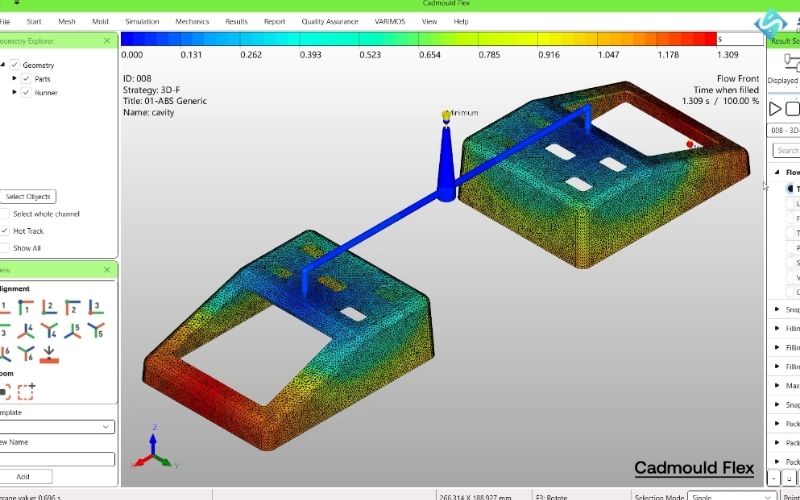Open the Results menu
Viewport: 800px width, 500px height.
[236, 21]
